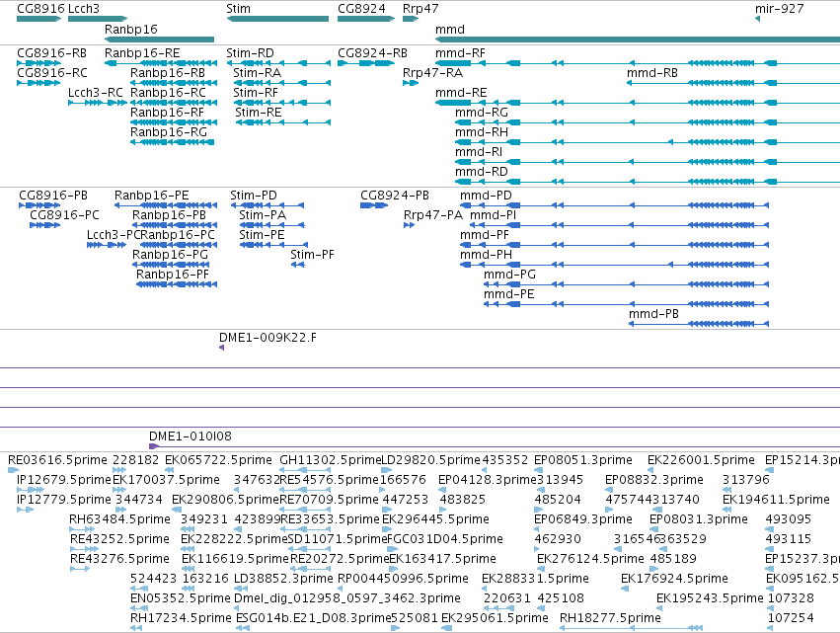Select EST EK276124.5prime
Screen dimensions: 840x633
[x=590, y=559]
